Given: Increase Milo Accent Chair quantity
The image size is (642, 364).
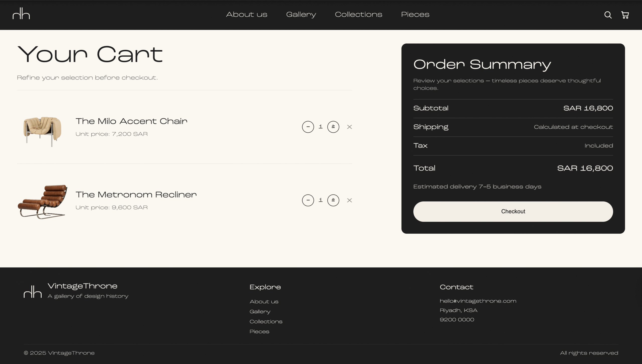Looking at the screenshot, I should tap(333, 127).
